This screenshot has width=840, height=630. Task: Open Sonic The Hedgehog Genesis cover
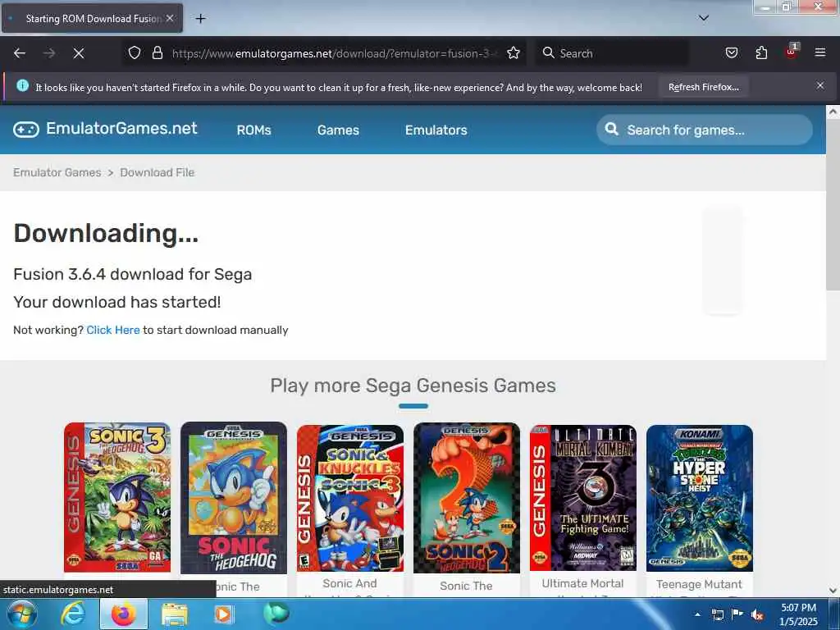[x=234, y=498]
